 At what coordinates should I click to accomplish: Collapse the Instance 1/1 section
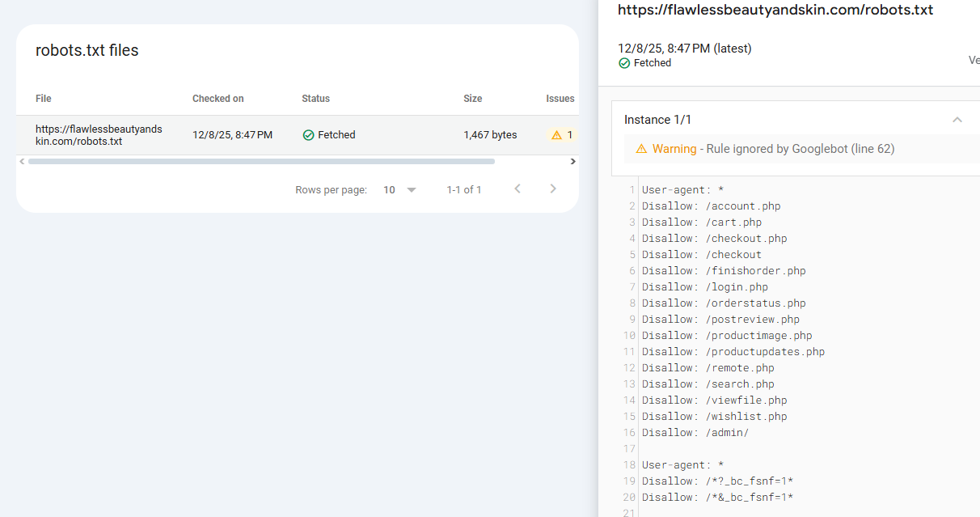coord(957,120)
